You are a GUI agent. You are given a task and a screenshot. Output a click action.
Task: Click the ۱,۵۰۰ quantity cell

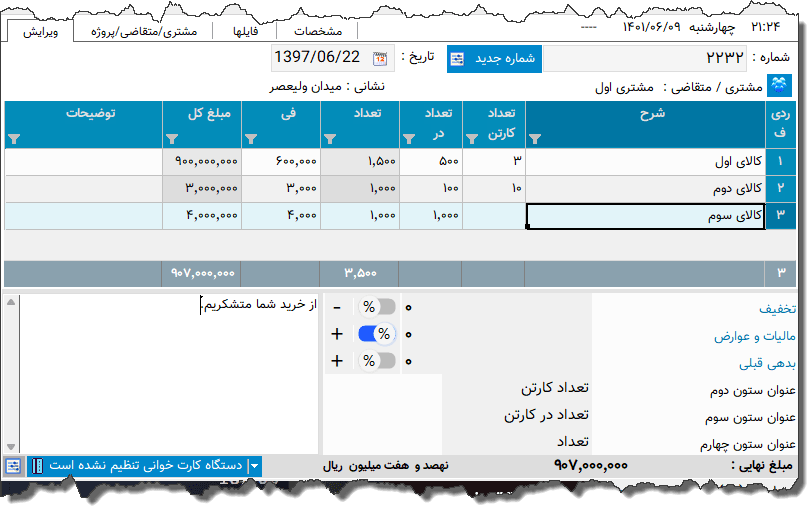(360, 162)
